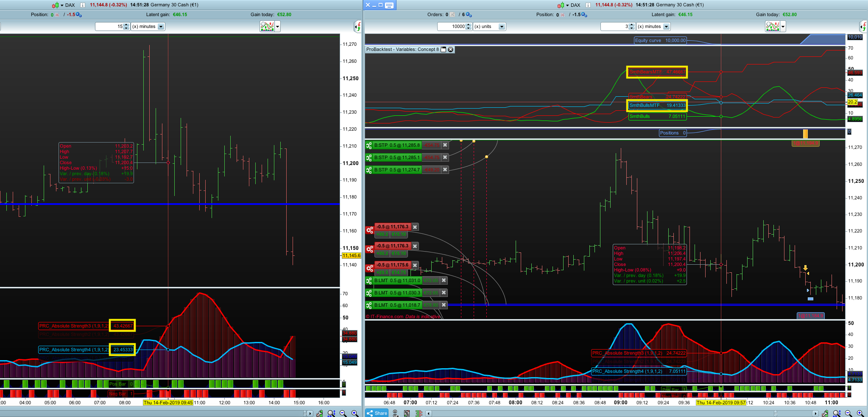
Task: Expand chart style dropdown arrow in left chart
Action: click(x=62, y=5)
